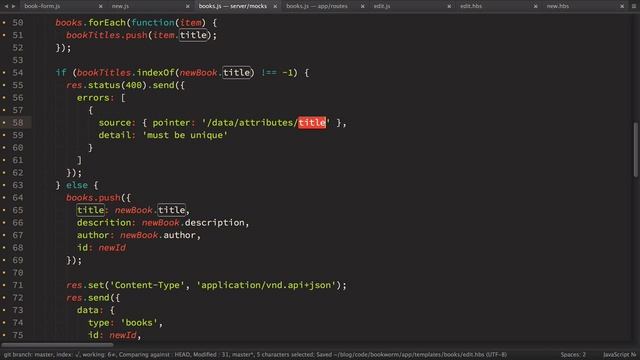Click 'books.push' on line 64

point(93,198)
